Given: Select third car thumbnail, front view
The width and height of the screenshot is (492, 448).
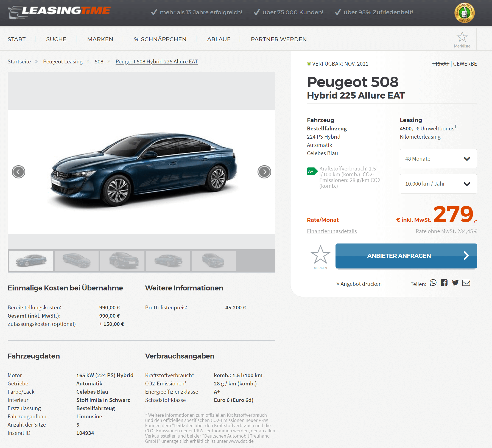Looking at the screenshot, I should (x=122, y=261).
